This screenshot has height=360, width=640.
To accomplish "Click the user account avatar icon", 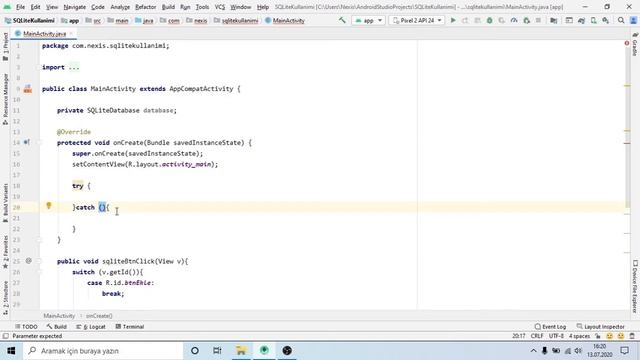I will 633,20.
